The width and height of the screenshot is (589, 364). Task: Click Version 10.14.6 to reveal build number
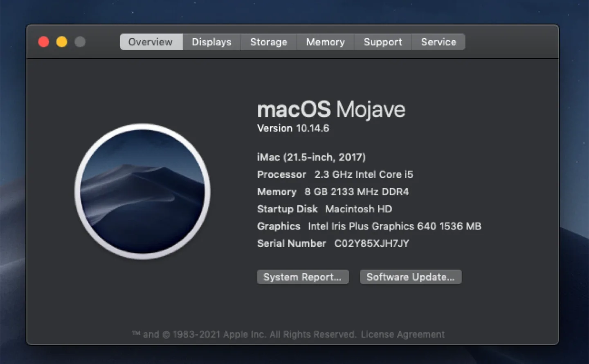point(293,128)
